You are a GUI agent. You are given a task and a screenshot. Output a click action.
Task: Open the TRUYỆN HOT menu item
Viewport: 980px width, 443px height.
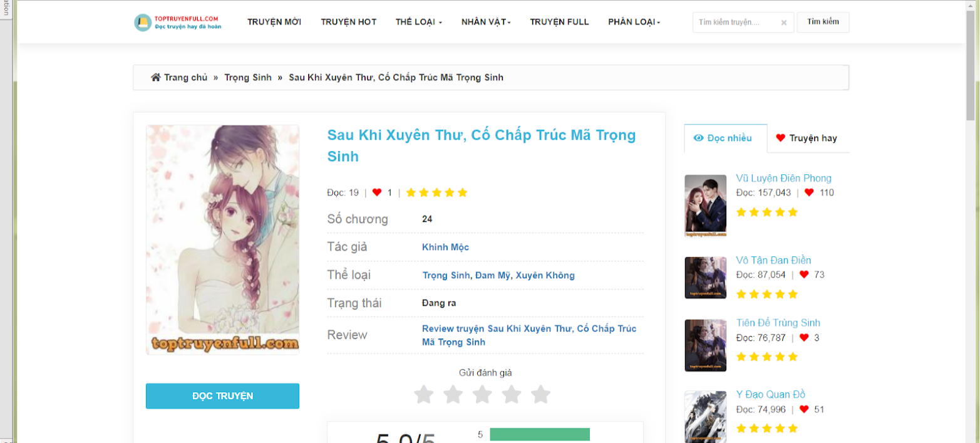pyautogui.click(x=348, y=22)
